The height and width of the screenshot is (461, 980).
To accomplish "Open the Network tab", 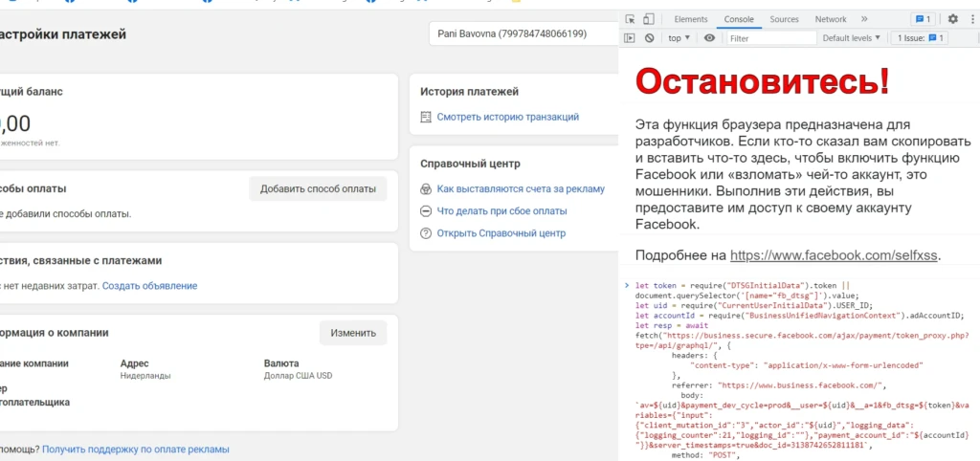I will (831, 19).
